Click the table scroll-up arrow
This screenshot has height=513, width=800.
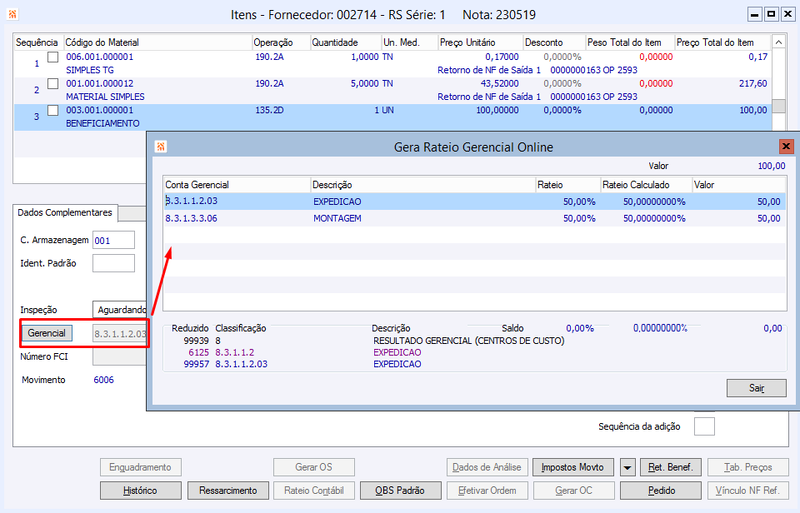779,42
